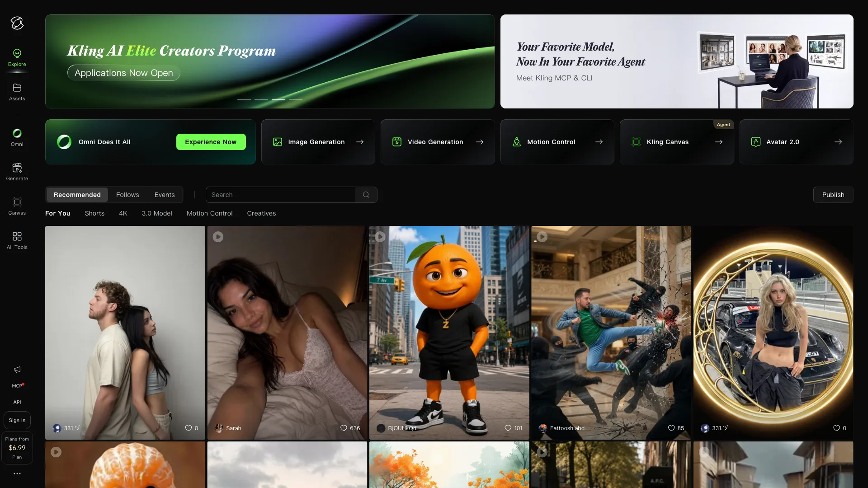This screenshot has width=868, height=488.
Task: Like the race car post heart
Action: pos(836,428)
